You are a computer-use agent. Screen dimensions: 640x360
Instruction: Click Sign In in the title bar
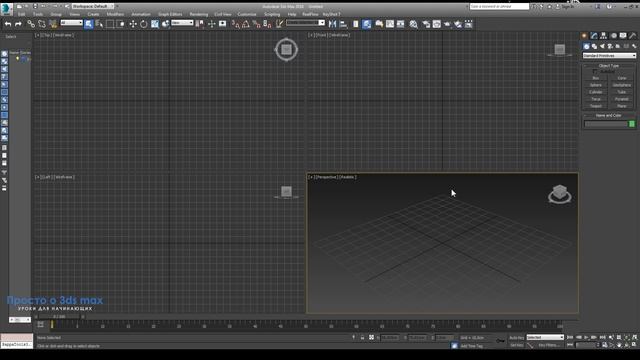point(567,7)
